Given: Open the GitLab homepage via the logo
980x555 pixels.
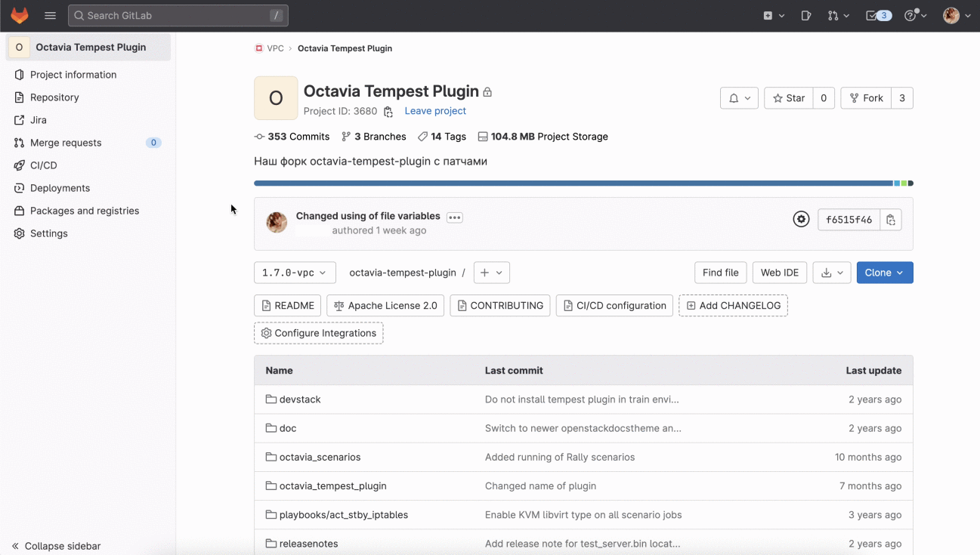Looking at the screenshot, I should 19,15.
